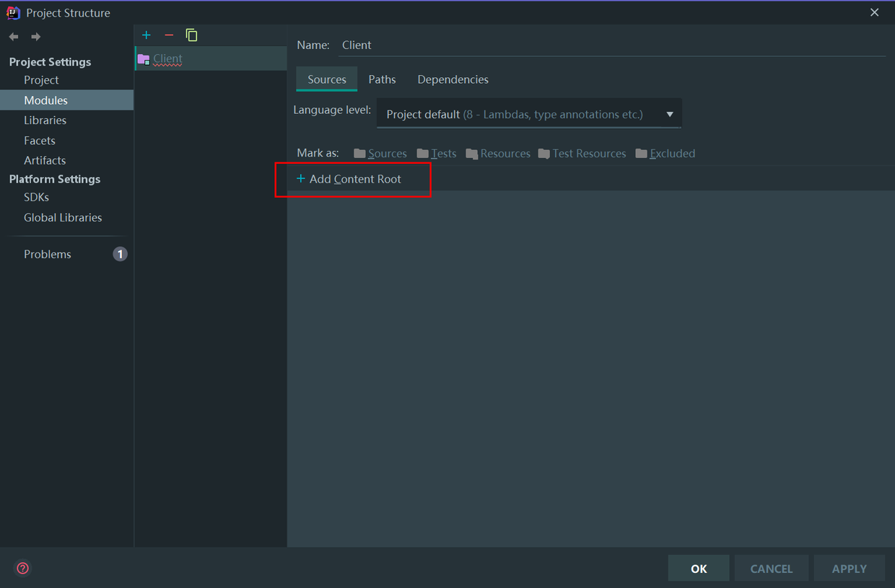Mark as Excluded folder

(x=665, y=153)
